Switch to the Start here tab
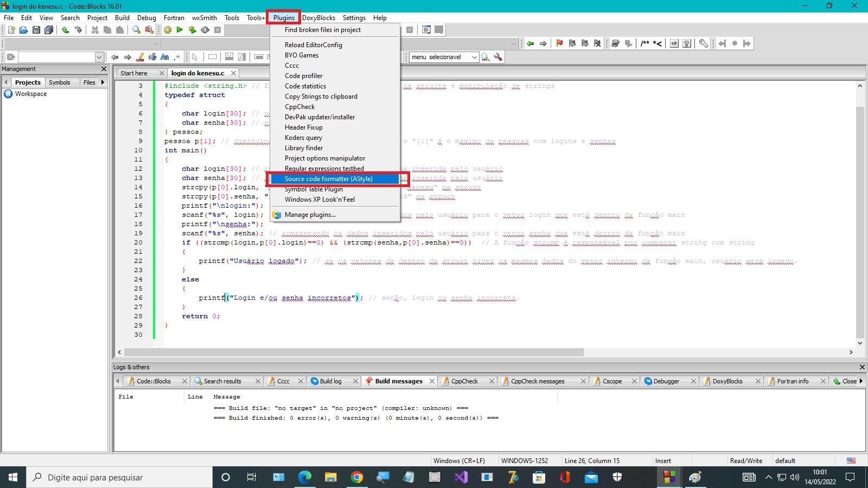The height and width of the screenshot is (488, 868). click(x=134, y=73)
